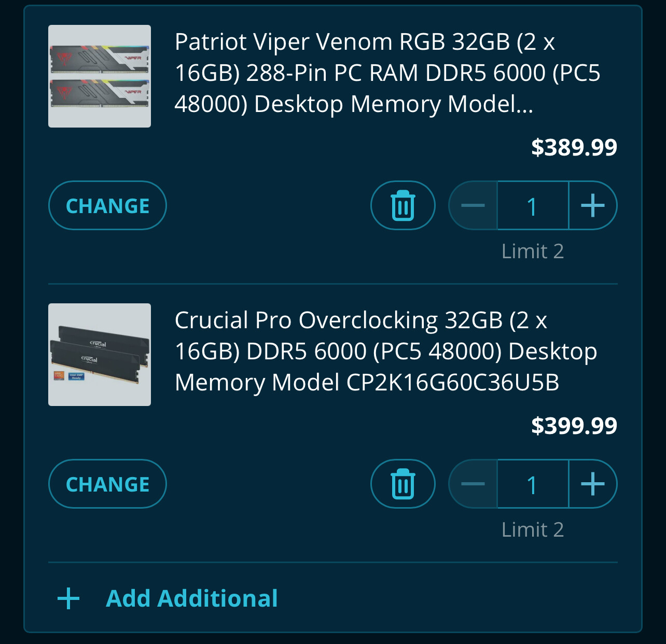
Task: Click the Limit 2 note under Patriot quantity
Action: pos(533,251)
